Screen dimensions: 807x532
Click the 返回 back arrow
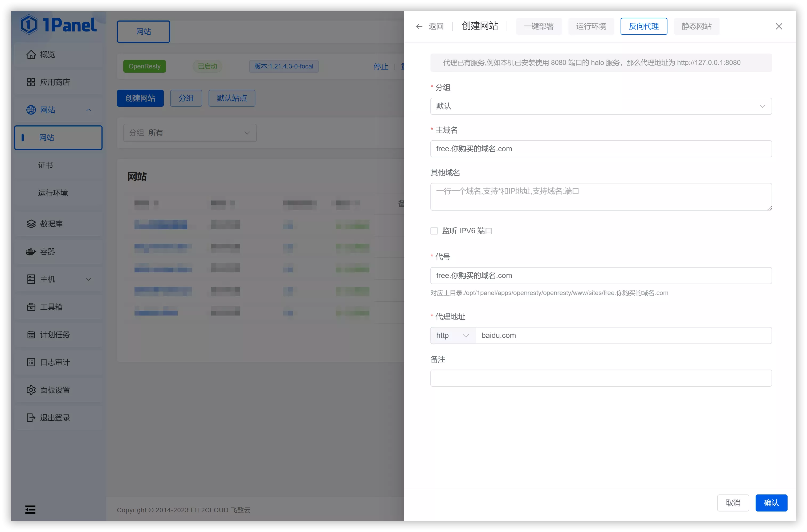click(419, 26)
